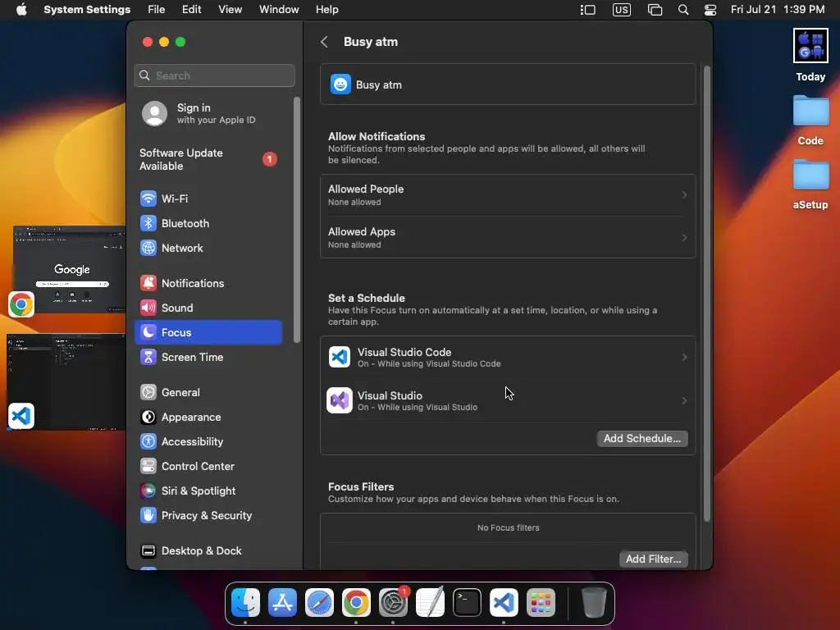Open Spotlight search in the menu bar
This screenshot has width=840, height=630.
(x=683, y=10)
